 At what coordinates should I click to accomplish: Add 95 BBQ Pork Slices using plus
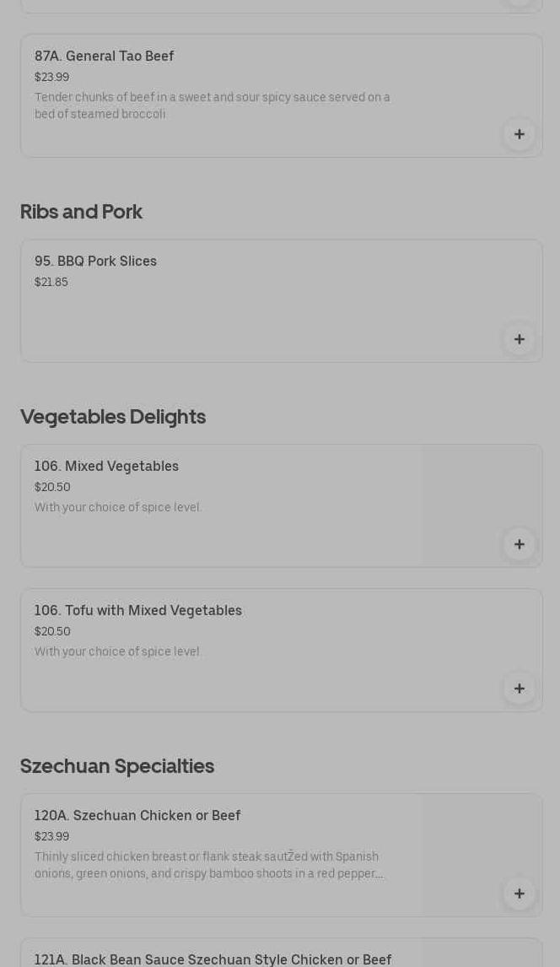[520, 339]
